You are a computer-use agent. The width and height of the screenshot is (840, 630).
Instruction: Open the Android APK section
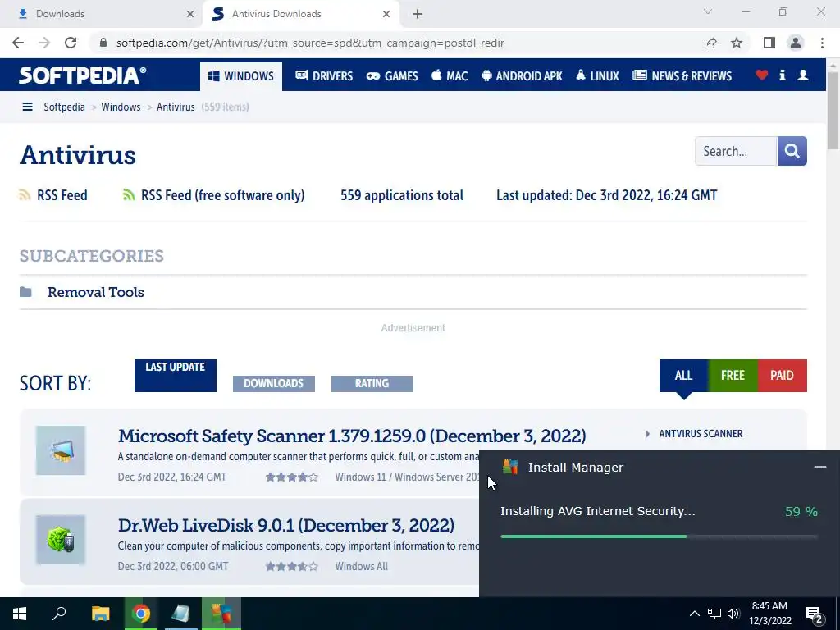522,76
